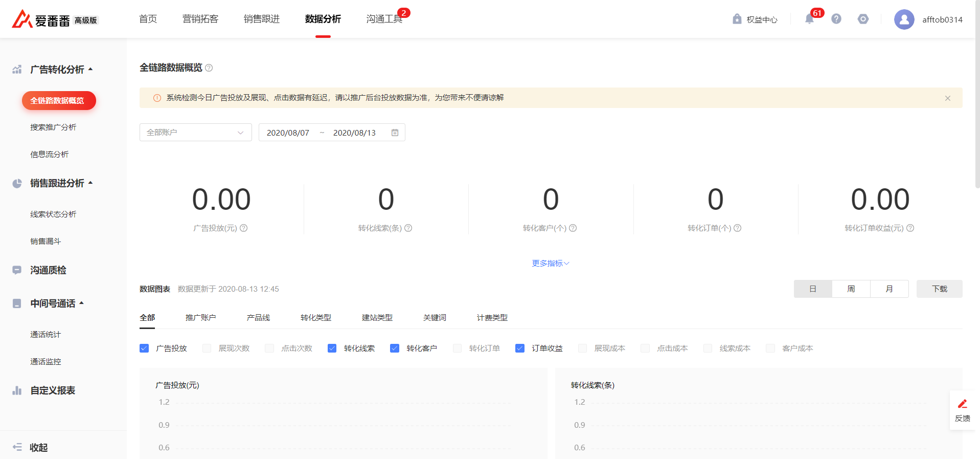The width and height of the screenshot is (980, 459).
Task: Click the help icon beside 转化客户(个)
Action: point(573,228)
